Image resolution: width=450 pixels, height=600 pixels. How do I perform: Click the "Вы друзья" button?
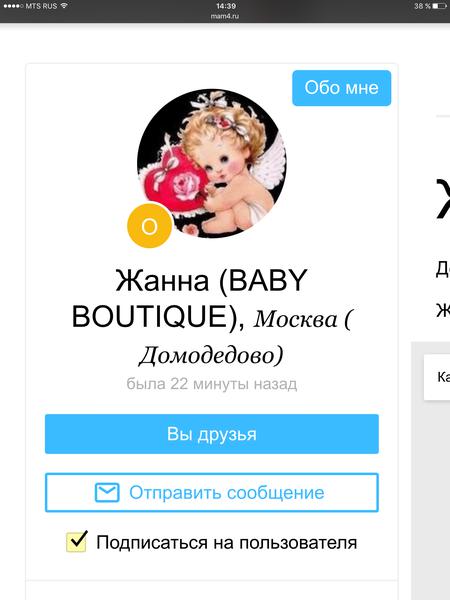tap(212, 434)
